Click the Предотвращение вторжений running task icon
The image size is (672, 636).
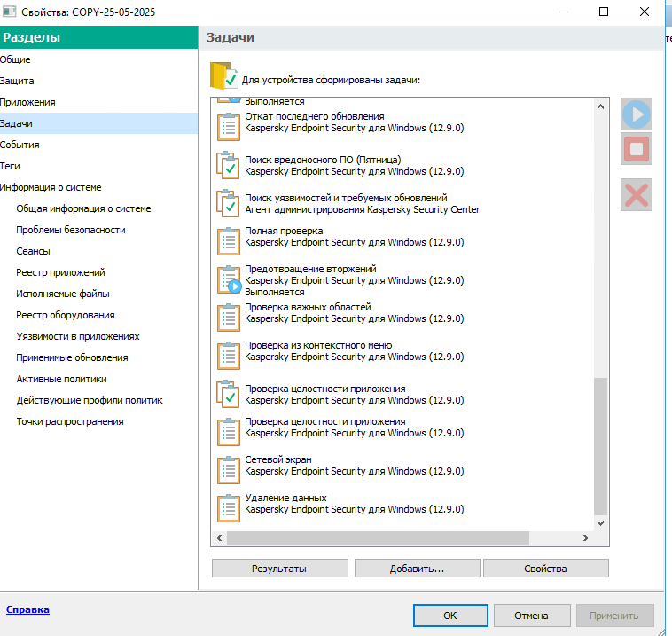click(x=230, y=279)
